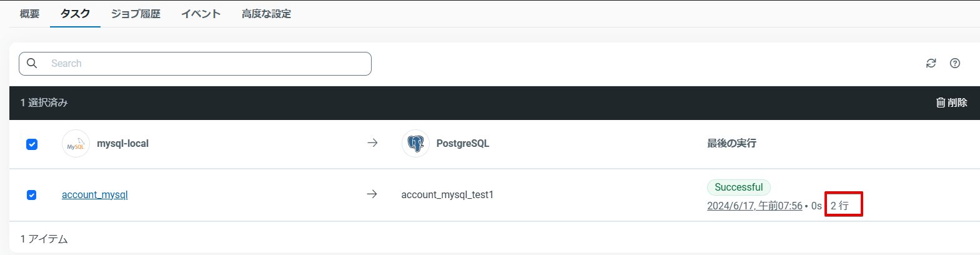980x255 pixels.
Task: Switch to the 概要 tab
Action: pos(29,14)
